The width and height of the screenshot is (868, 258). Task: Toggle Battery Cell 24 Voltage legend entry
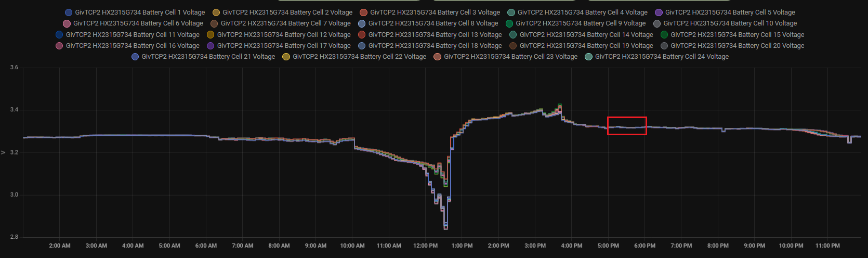657,57
